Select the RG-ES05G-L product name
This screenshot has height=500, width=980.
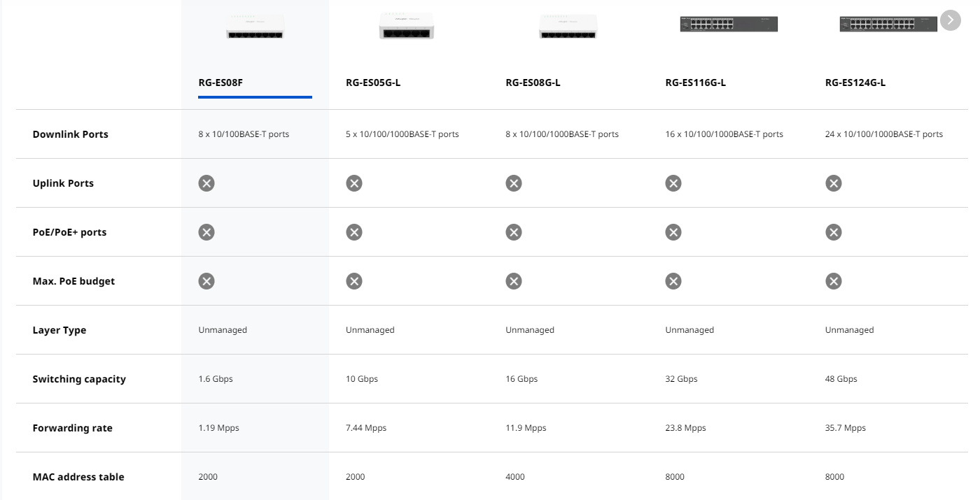[x=373, y=83]
